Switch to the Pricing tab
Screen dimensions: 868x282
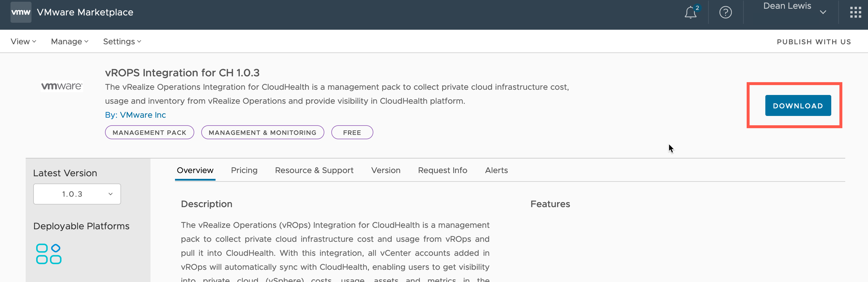pyautogui.click(x=244, y=170)
